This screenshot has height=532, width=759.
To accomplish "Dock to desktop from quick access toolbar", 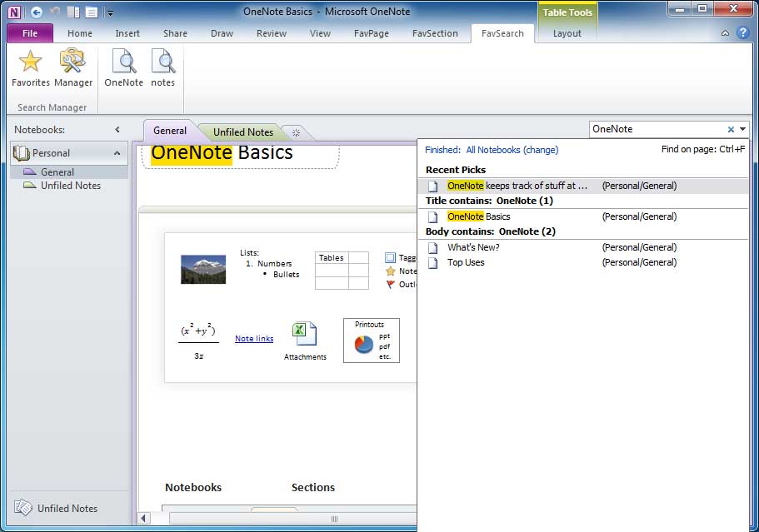I will coord(73,12).
